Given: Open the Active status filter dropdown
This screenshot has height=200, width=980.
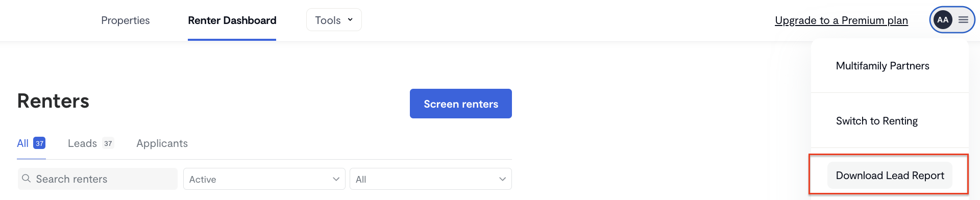Looking at the screenshot, I should tap(264, 179).
